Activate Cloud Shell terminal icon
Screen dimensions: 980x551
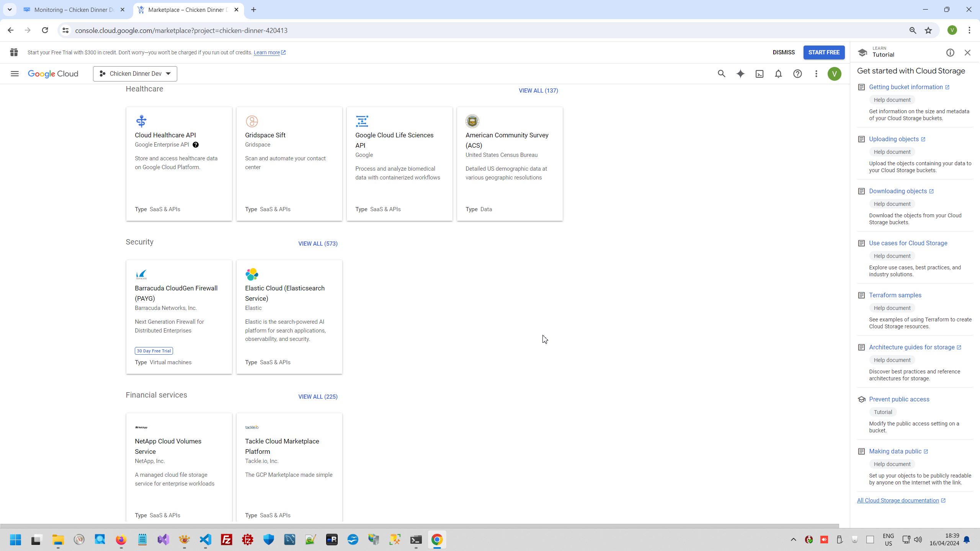click(x=759, y=74)
